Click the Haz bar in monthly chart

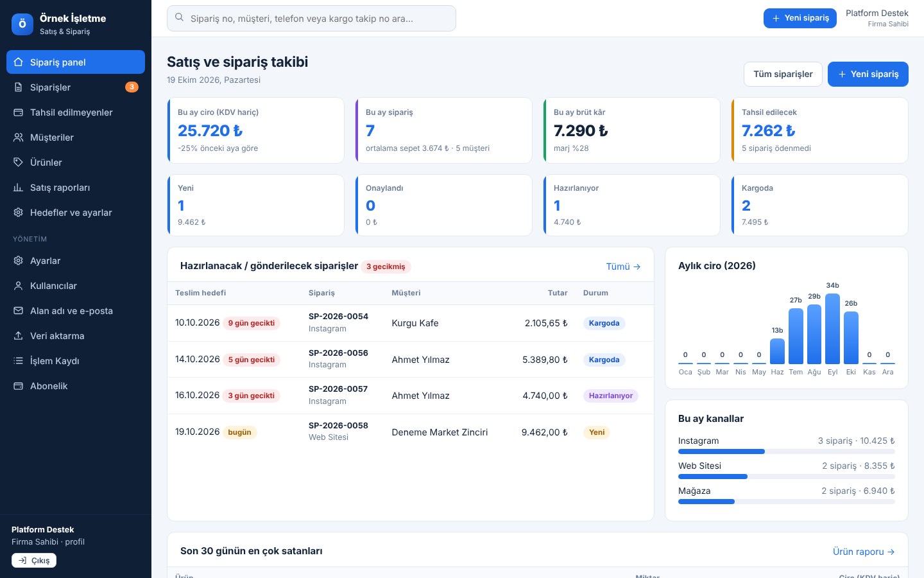pos(777,351)
